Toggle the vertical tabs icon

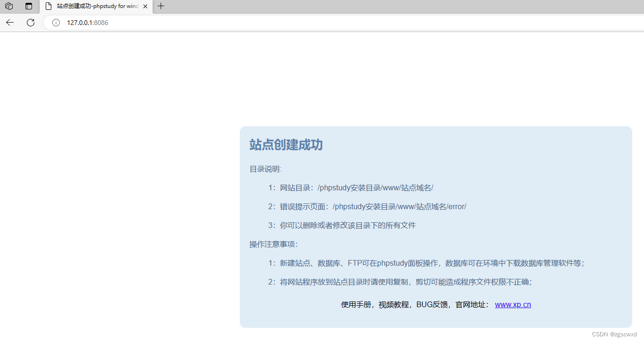click(x=29, y=6)
